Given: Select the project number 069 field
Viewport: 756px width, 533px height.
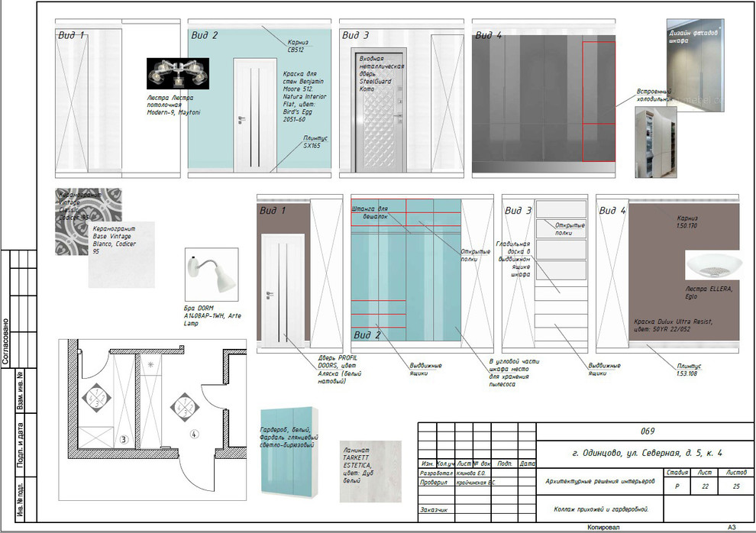Looking at the screenshot, I should coord(648,431).
